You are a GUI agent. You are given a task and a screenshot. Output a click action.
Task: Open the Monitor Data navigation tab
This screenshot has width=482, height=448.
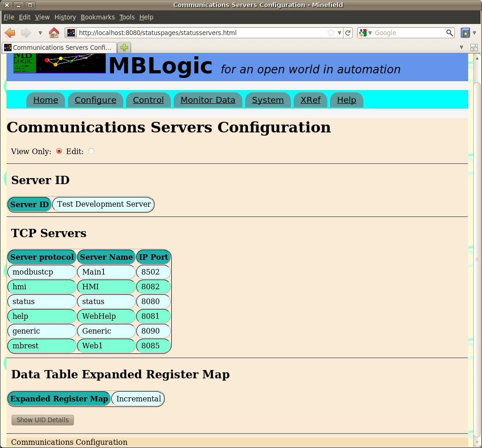pos(208,100)
